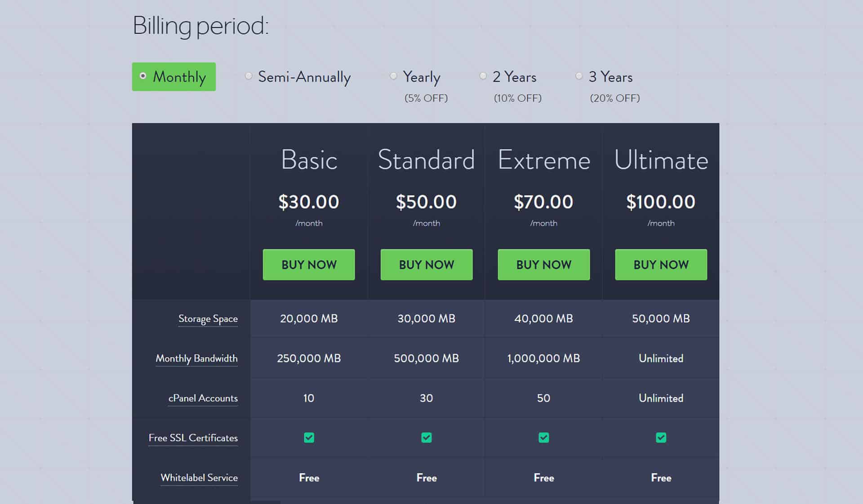Buy the Extreme plan now
Image resolution: width=863 pixels, height=504 pixels.
pyautogui.click(x=544, y=265)
